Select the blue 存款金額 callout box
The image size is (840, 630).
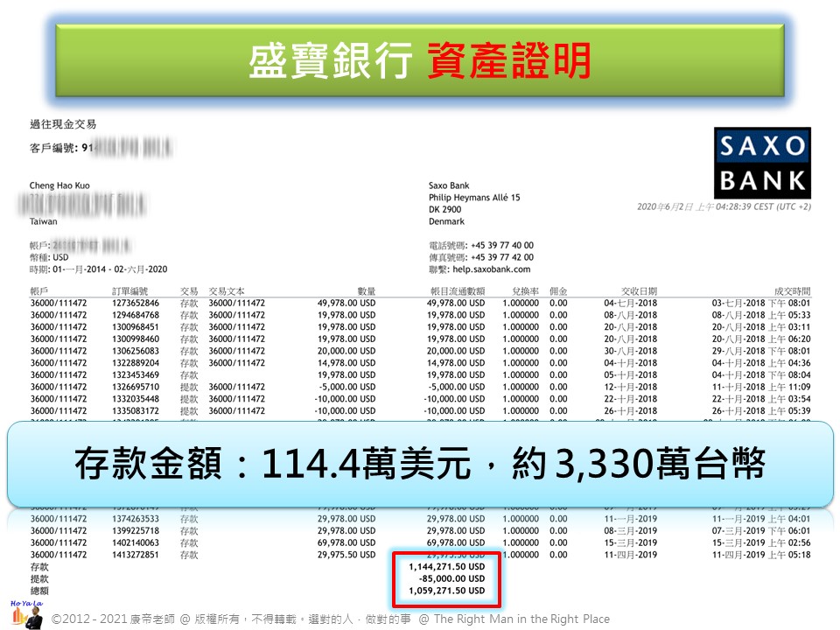tap(420, 464)
